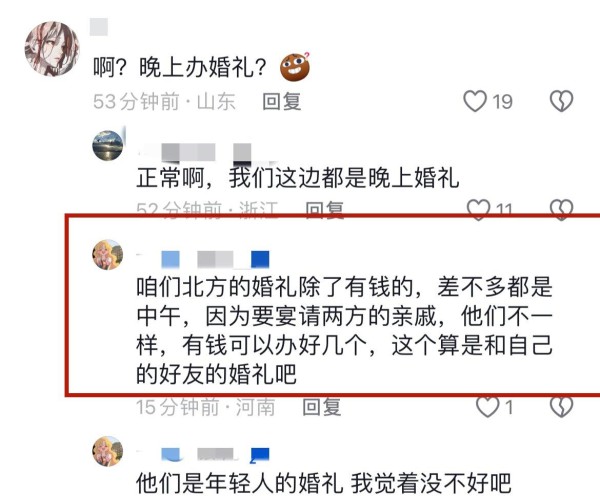Like the 河南 reply with 1 like

[488, 407]
